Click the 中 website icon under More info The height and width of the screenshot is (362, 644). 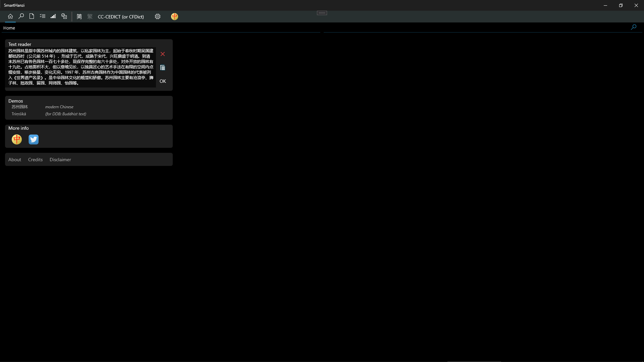point(17,139)
